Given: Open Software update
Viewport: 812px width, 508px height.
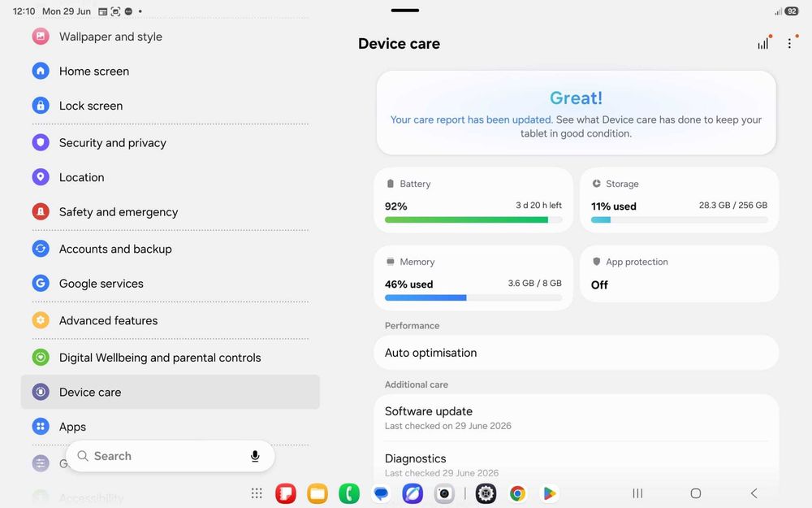Looking at the screenshot, I should (576, 418).
